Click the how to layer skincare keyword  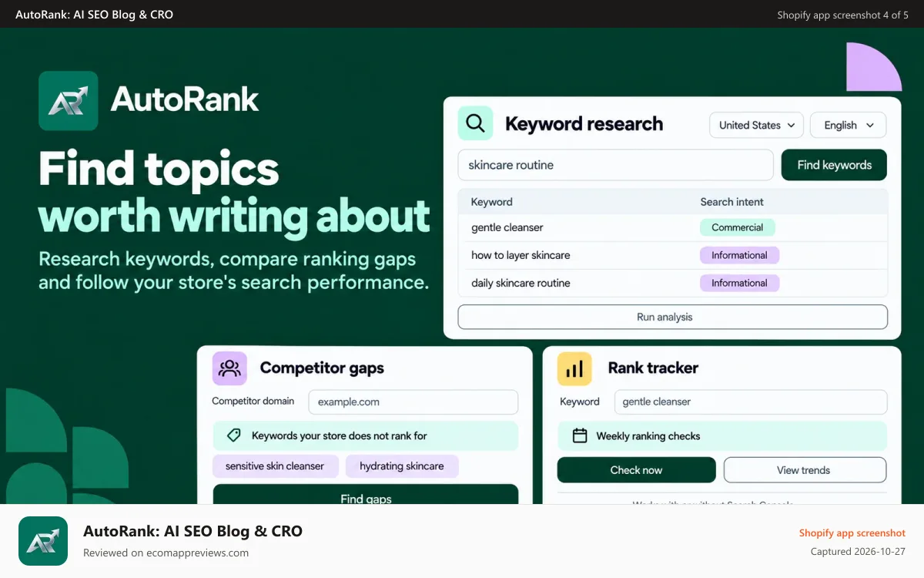tap(521, 255)
